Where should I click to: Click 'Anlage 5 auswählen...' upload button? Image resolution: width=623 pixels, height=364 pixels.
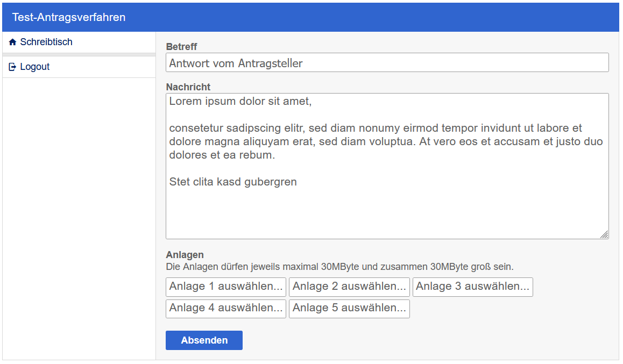click(x=349, y=308)
